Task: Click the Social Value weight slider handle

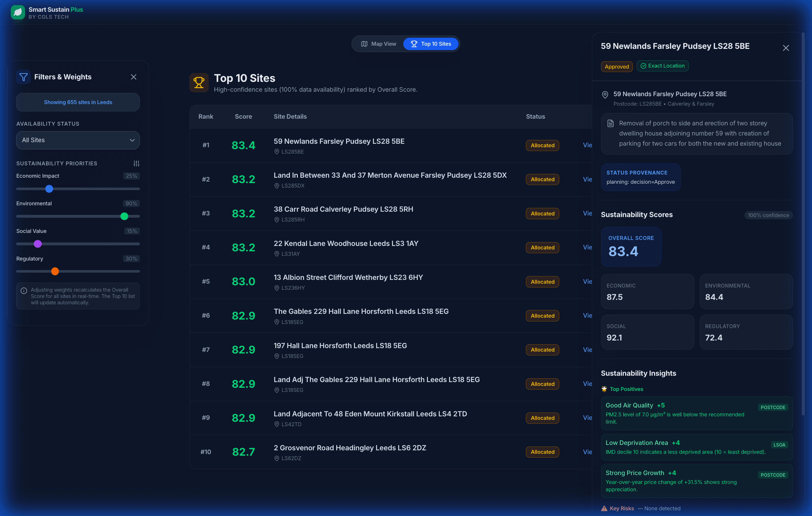Action: click(37, 244)
